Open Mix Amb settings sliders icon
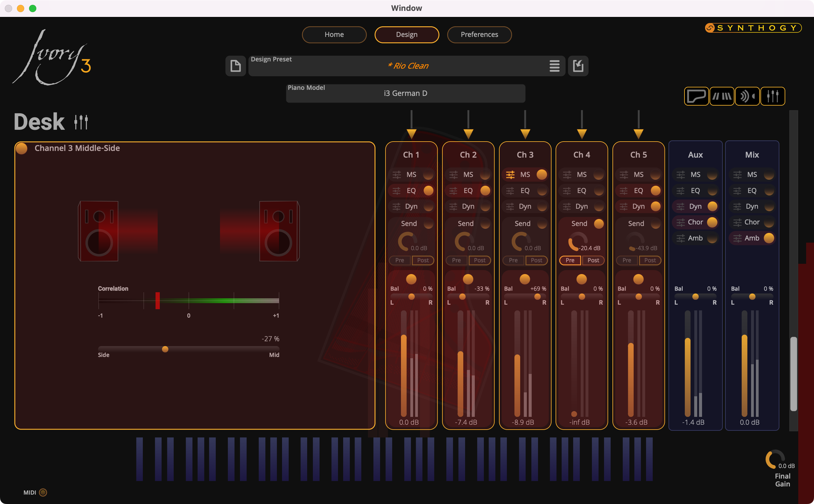The height and width of the screenshot is (504, 814). pyautogui.click(x=737, y=238)
